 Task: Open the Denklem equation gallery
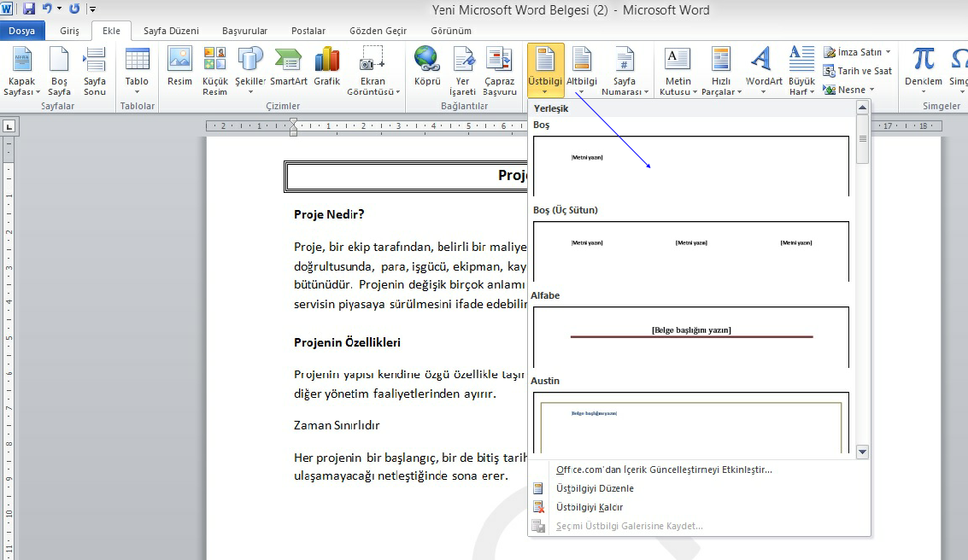(924, 71)
